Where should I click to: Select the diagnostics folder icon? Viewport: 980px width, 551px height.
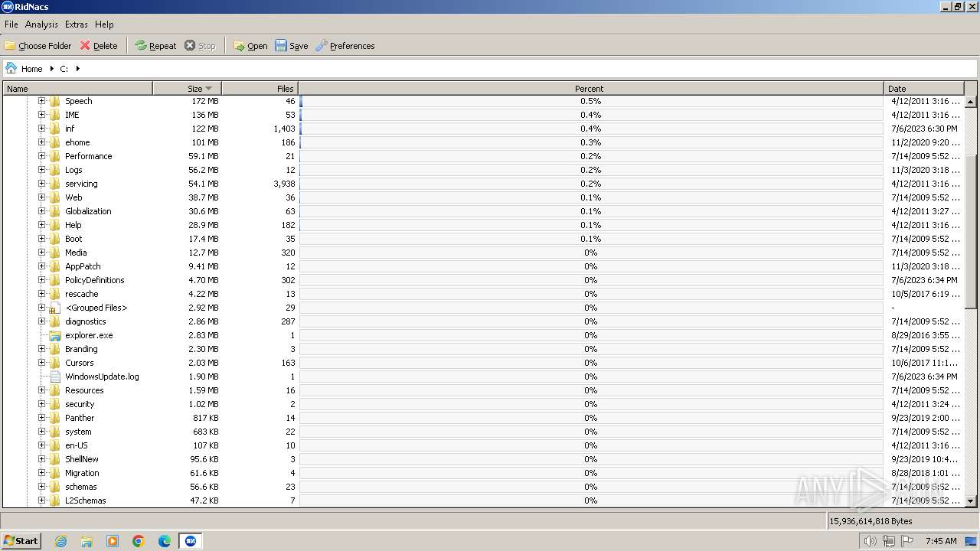54,321
